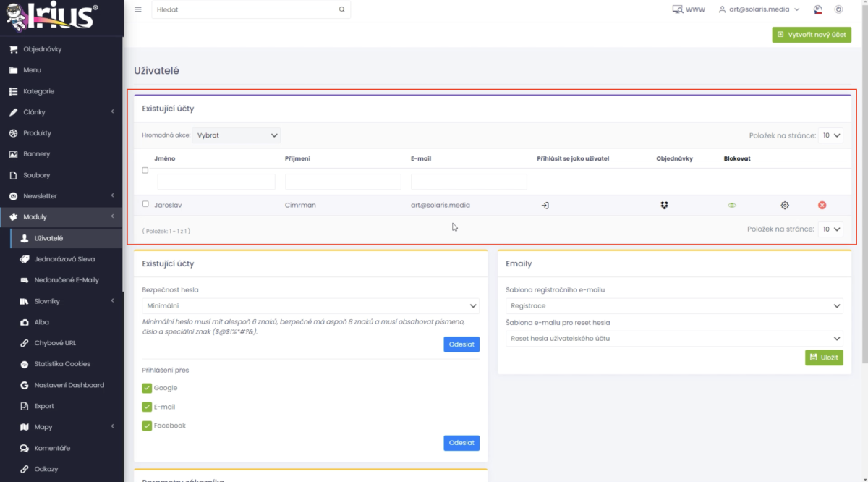Open the orders icon in Jaroslav's row
The height and width of the screenshot is (482, 868).
click(x=664, y=206)
